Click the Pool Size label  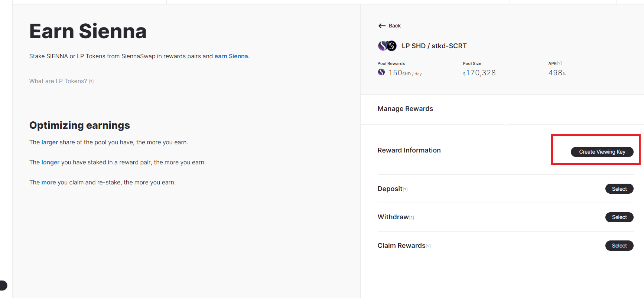click(x=472, y=63)
